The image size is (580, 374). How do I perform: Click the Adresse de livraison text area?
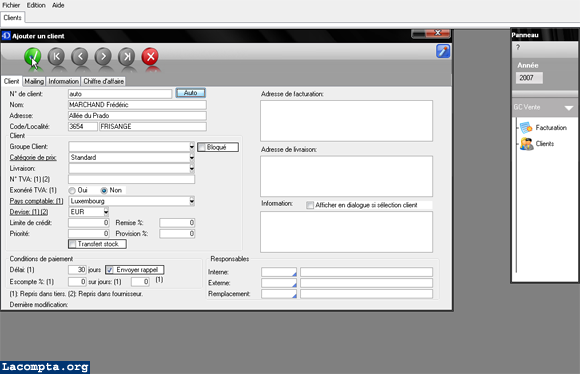[346, 176]
